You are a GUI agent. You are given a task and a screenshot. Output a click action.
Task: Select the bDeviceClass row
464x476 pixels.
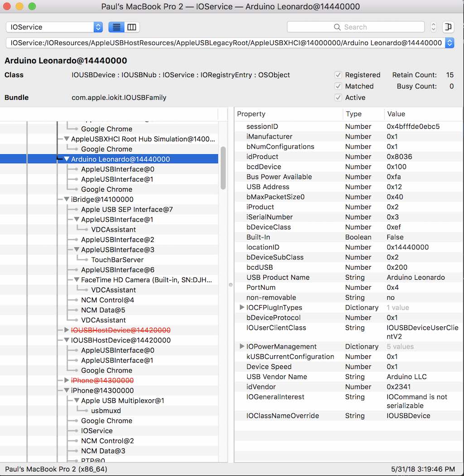(348, 227)
